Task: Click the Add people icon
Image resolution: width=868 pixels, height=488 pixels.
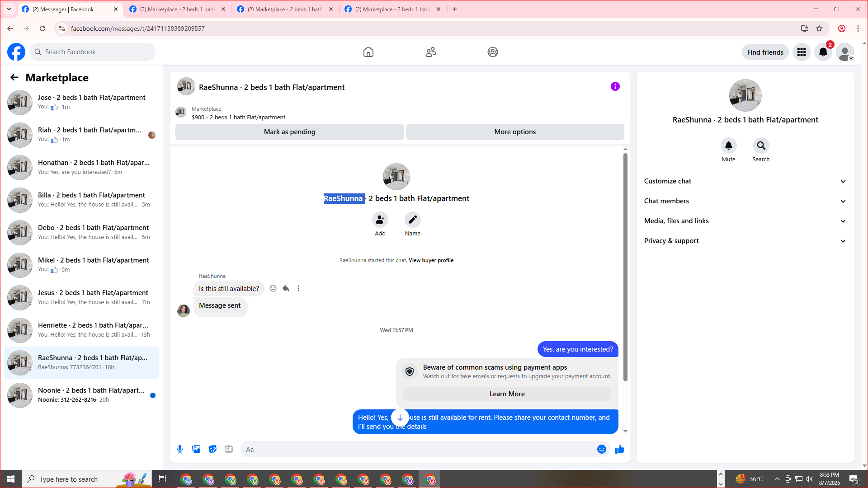Action: (380, 220)
